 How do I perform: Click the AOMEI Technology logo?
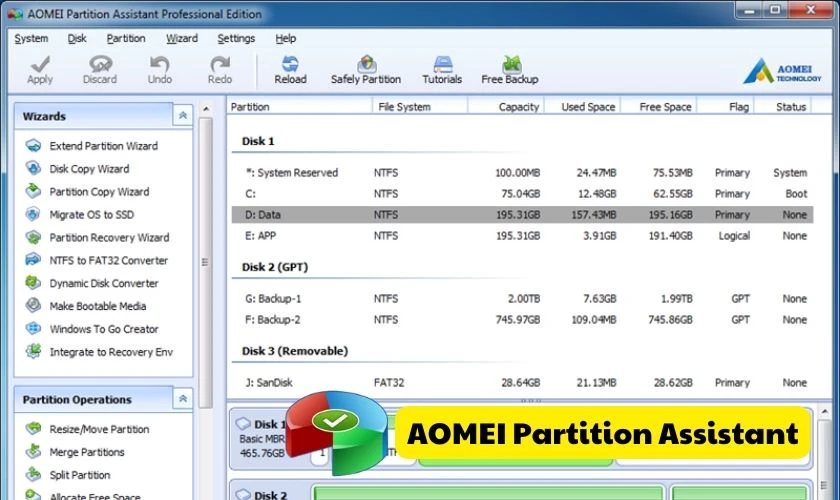coord(782,72)
